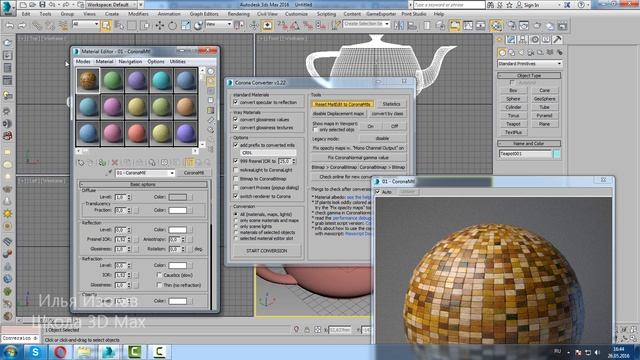Open the Modes menu in Material Editor

[83, 61]
